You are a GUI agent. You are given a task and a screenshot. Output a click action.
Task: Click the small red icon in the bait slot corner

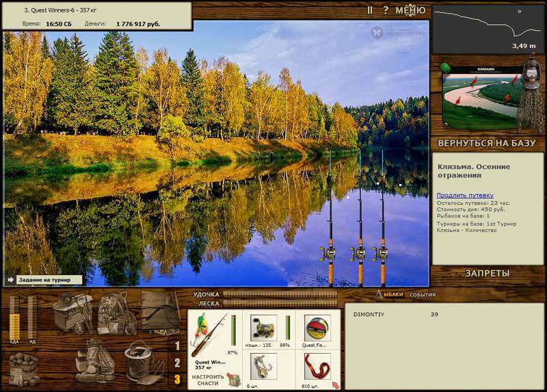[335, 385]
